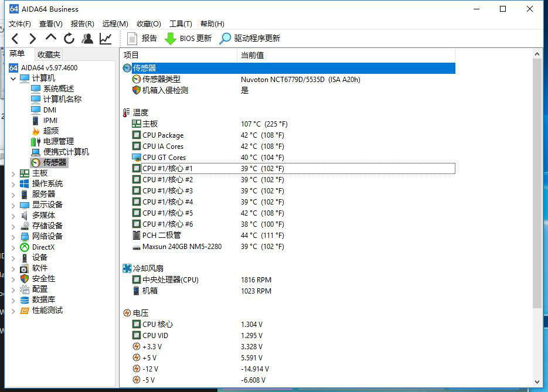The height and width of the screenshot is (392, 548).
Task: Expand the 操作系统 tree node arrow
Action: click(x=13, y=184)
